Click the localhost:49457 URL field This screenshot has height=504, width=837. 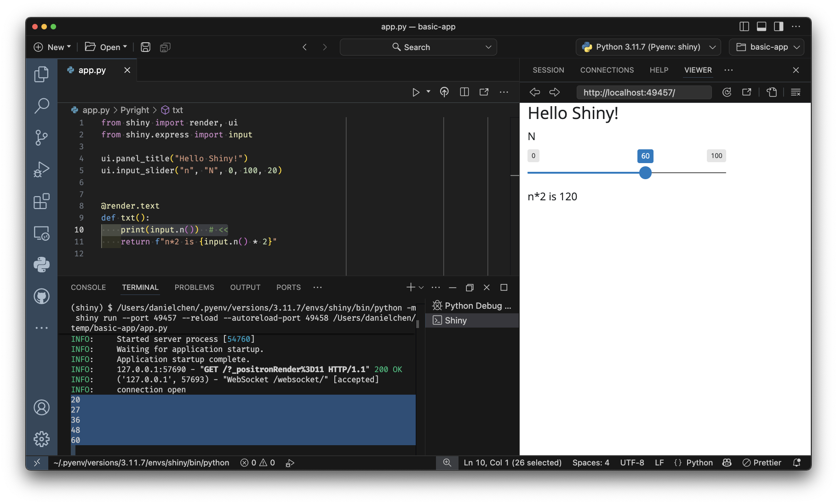click(x=644, y=92)
